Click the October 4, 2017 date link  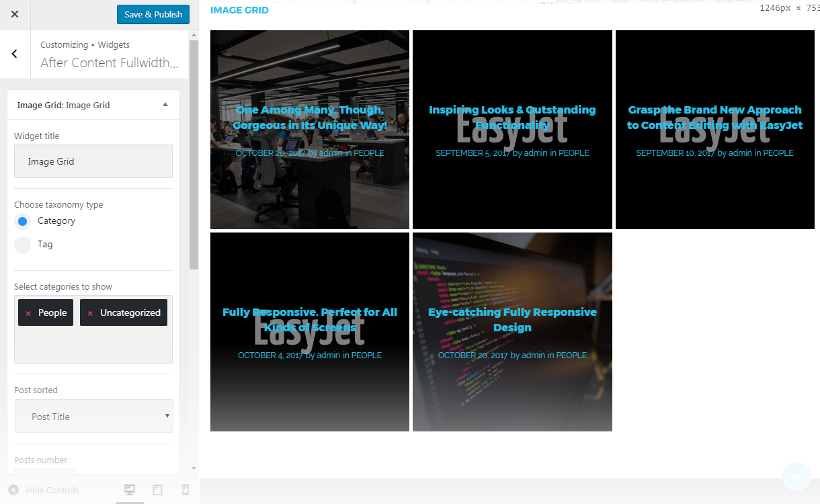click(271, 355)
